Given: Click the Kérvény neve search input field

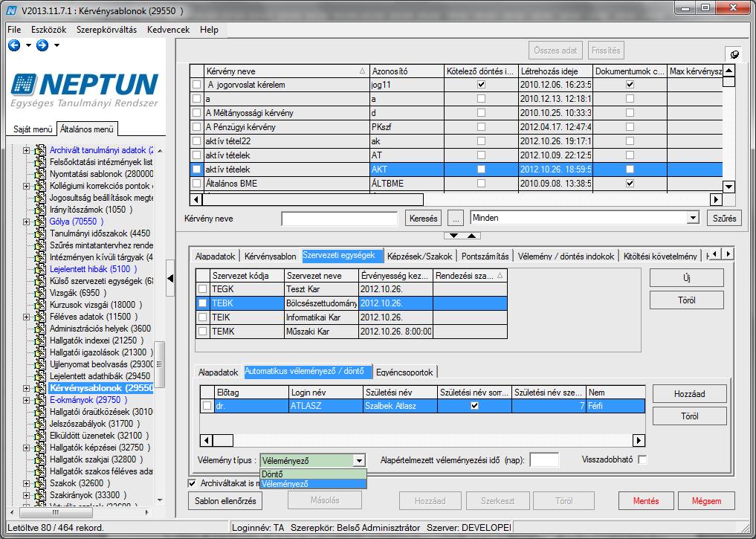Looking at the screenshot, I should (340, 219).
